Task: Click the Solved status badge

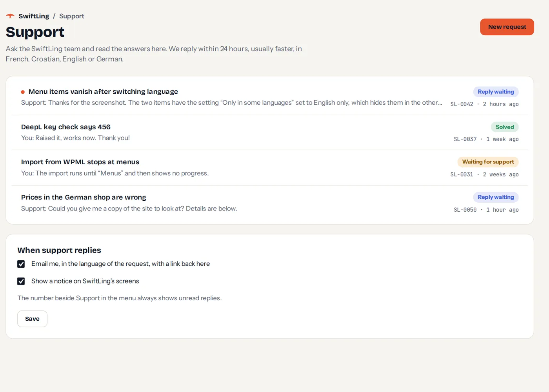Action: [505, 127]
